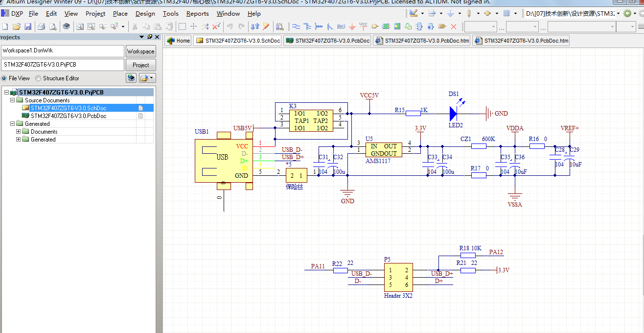This screenshot has height=333, width=644.
Task: Expand the inner Generated subfolder
Action: [19, 140]
